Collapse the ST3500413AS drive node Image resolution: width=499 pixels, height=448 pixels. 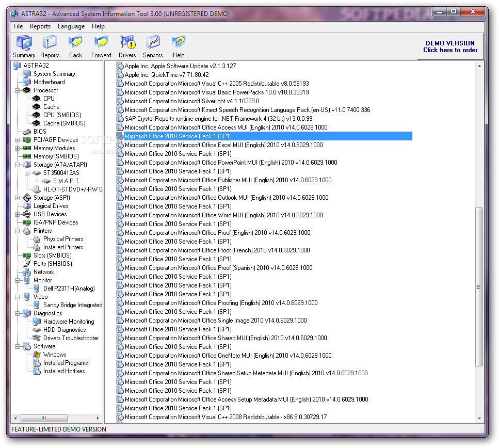(27, 173)
